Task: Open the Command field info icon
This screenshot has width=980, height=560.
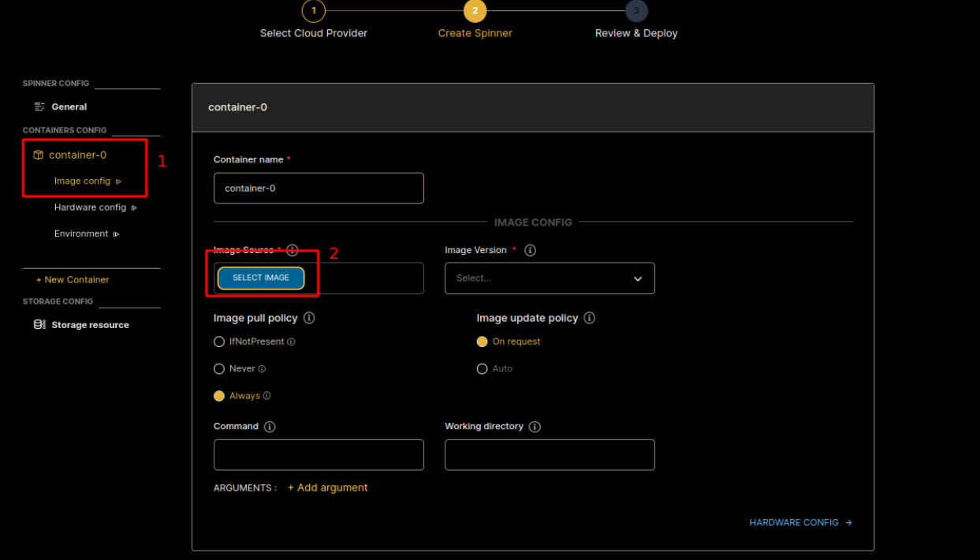Action: coord(270,427)
